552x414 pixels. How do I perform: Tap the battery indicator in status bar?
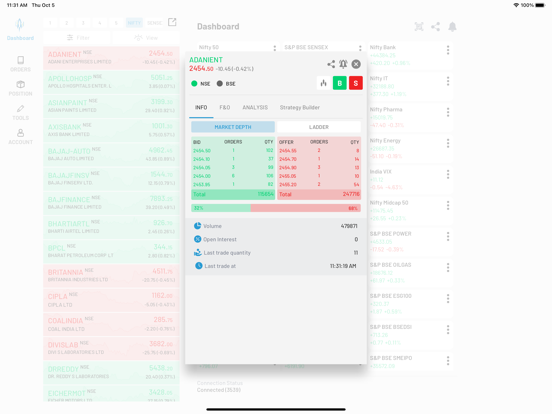pos(540,5)
